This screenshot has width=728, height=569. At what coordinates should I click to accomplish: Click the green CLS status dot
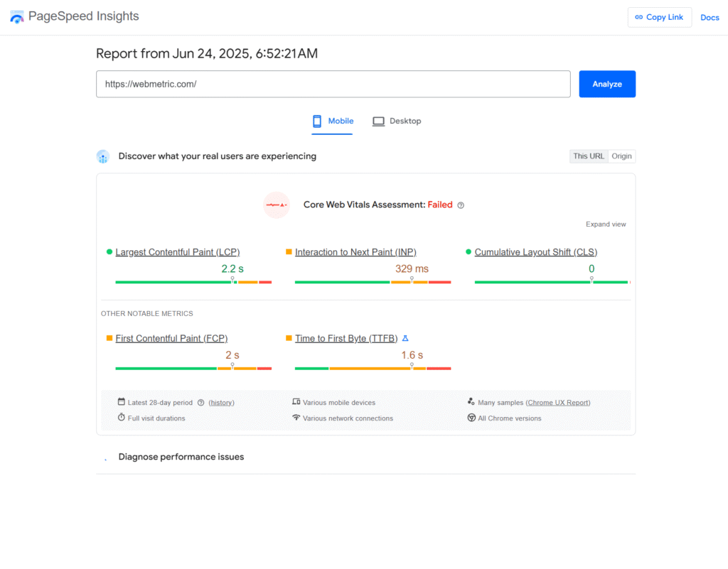(469, 251)
